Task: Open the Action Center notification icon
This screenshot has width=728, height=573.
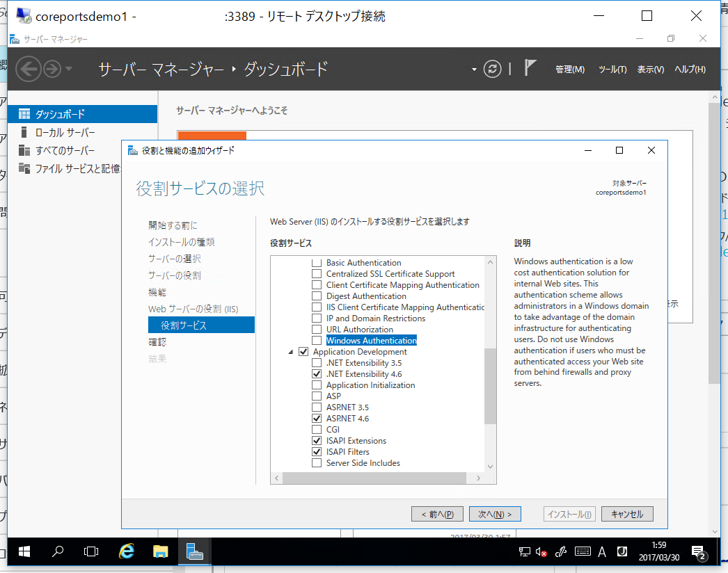Action: click(699, 552)
